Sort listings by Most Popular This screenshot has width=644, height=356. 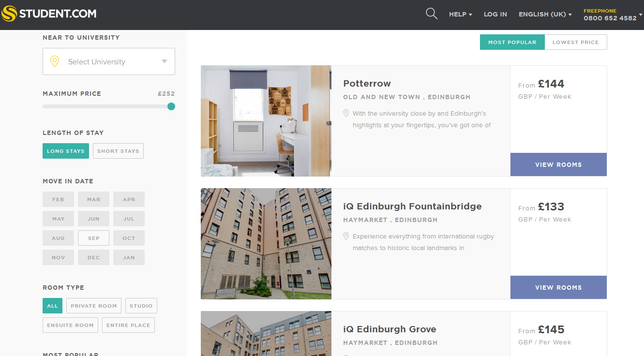[x=512, y=42]
